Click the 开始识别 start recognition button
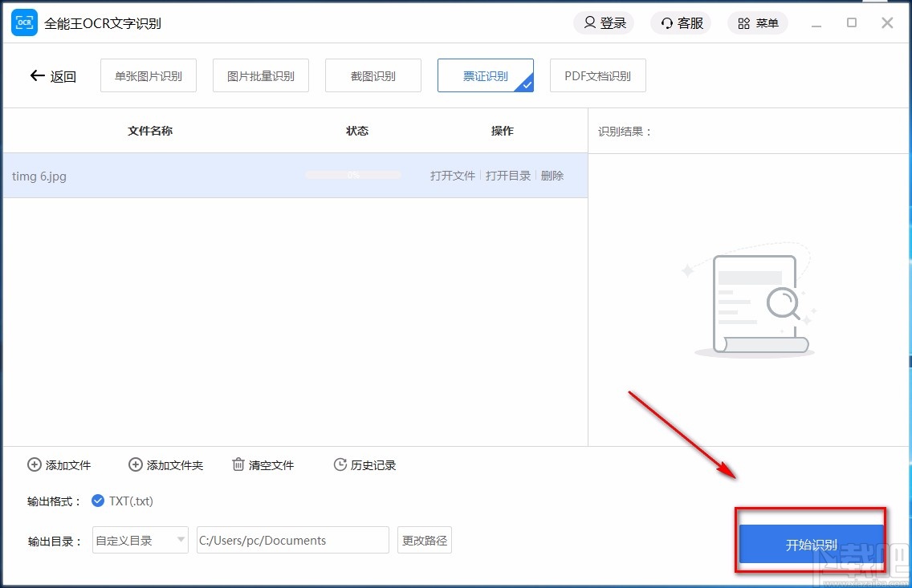The width and height of the screenshot is (912, 588). [x=811, y=542]
